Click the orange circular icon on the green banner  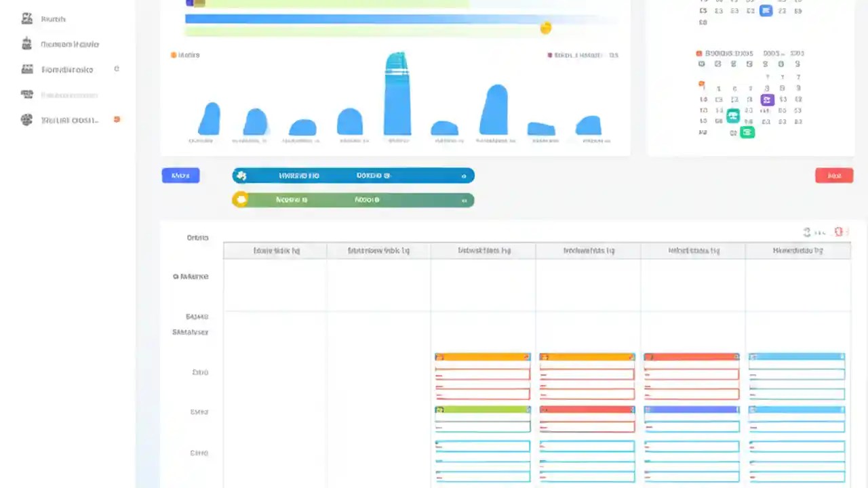241,199
